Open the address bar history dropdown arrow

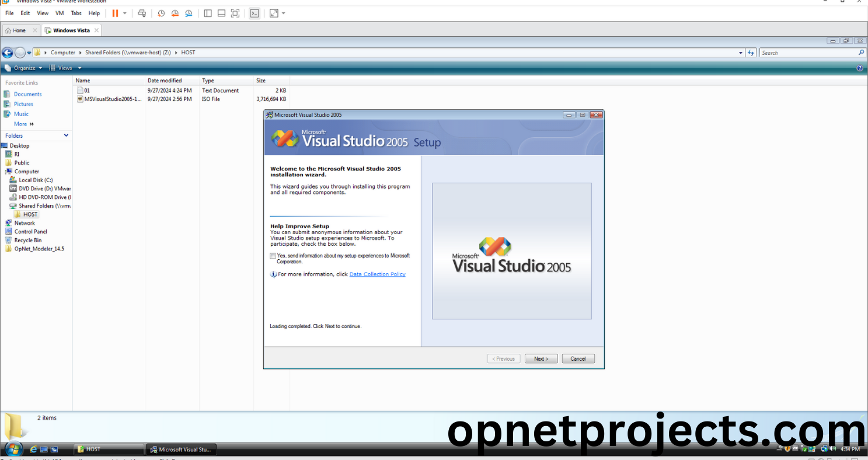pyautogui.click(x=741, y=53)
